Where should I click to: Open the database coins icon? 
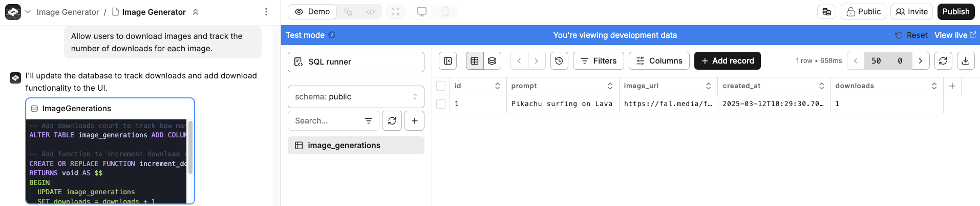pos(826,12)
